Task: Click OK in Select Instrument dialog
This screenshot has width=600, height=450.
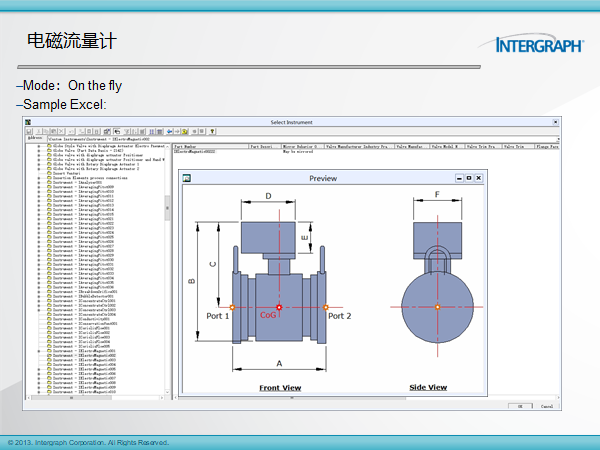Action: [520, 406]
